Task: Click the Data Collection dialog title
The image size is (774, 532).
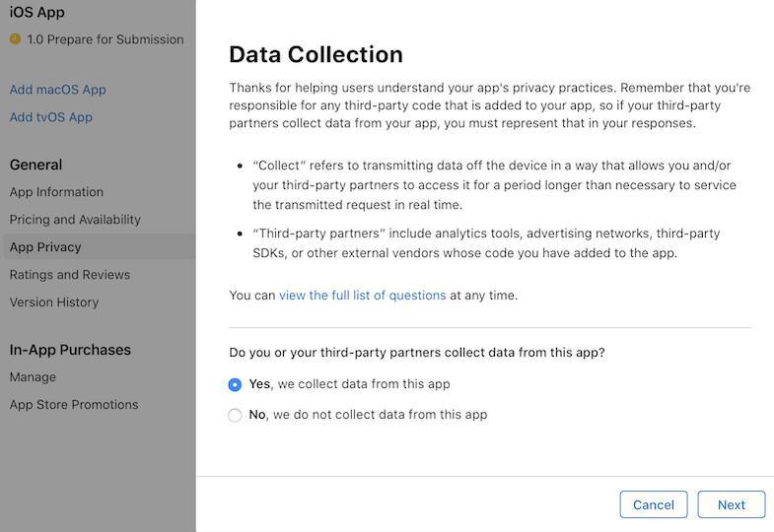Action: point(316,54)
